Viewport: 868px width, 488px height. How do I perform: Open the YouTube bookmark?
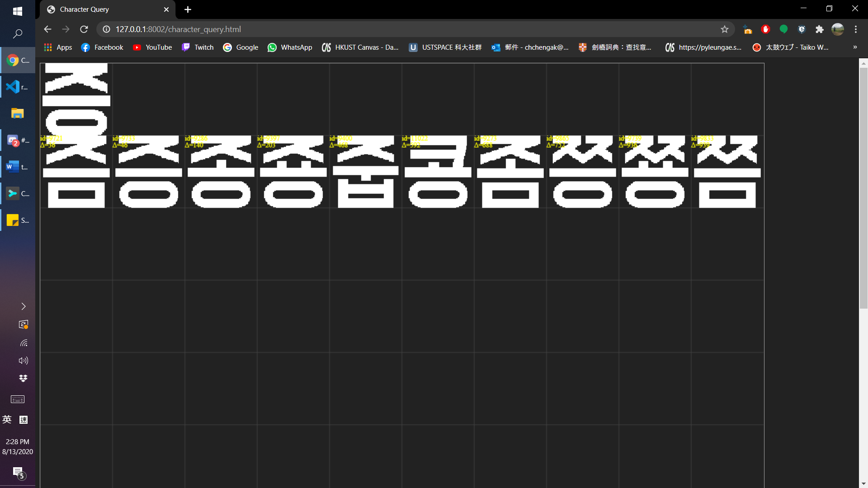tap(152, 47)
